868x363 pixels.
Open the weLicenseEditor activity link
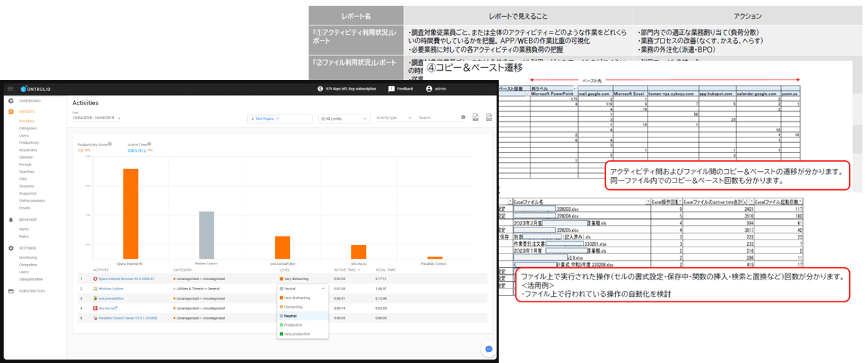(x=110, y=298)
